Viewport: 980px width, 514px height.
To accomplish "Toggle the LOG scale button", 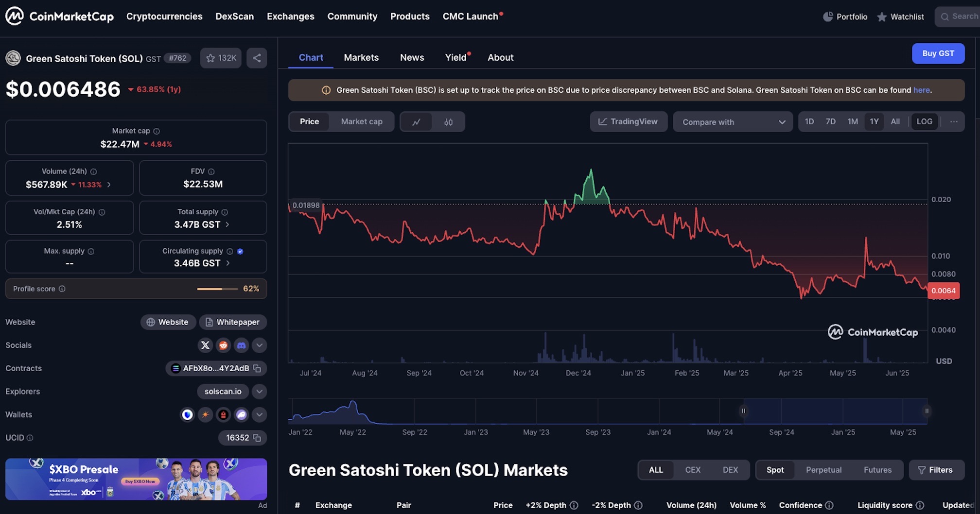I will 925,121.
